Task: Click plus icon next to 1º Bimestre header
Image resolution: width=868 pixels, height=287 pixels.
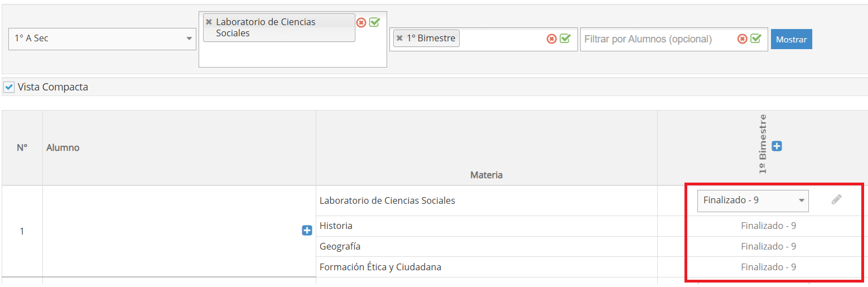Action: pyautogui.click(x=777, y=146)
